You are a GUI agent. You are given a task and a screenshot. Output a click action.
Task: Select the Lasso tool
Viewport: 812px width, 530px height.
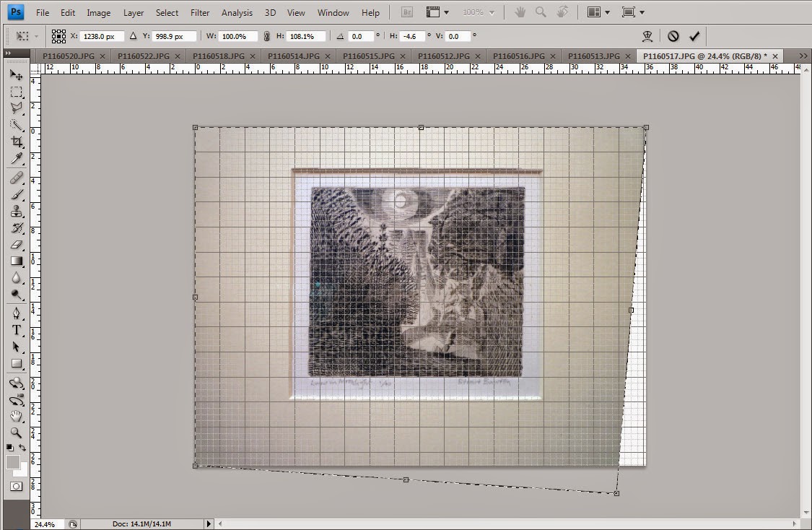point(17,108)
